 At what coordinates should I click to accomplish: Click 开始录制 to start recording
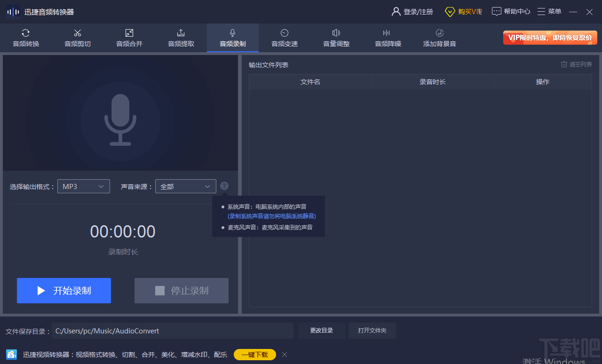click(x=63, y=291)
